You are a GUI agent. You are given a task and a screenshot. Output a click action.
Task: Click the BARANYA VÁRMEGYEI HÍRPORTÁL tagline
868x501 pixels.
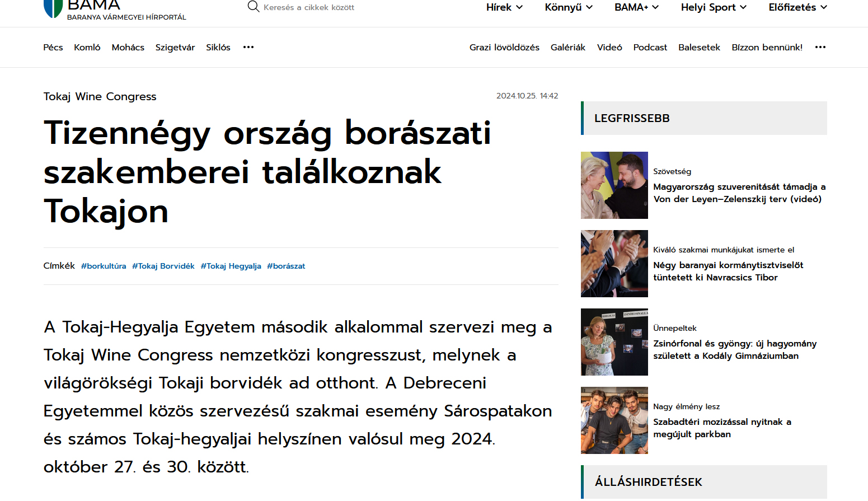click(x=126, y=17)
